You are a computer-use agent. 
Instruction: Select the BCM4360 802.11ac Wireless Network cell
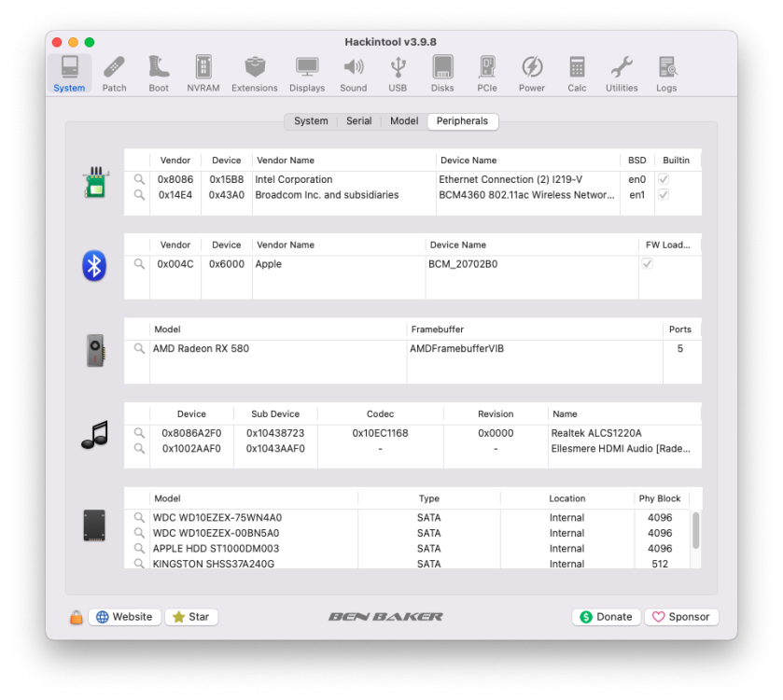tap(527, 195)
